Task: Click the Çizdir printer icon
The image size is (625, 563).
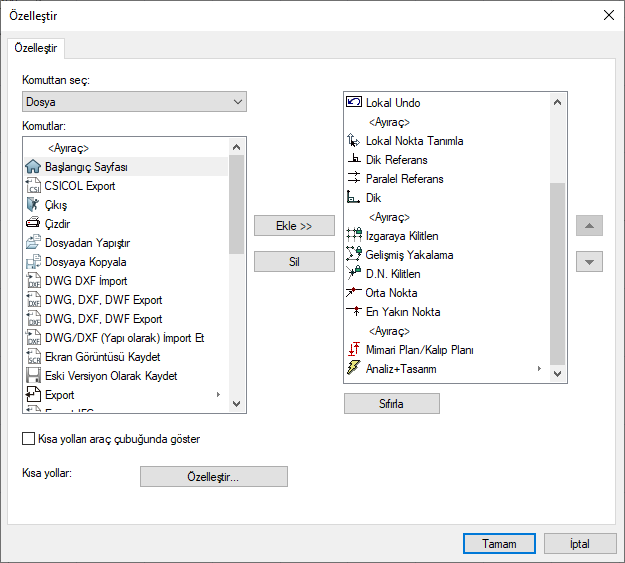Action: point(32,224)
